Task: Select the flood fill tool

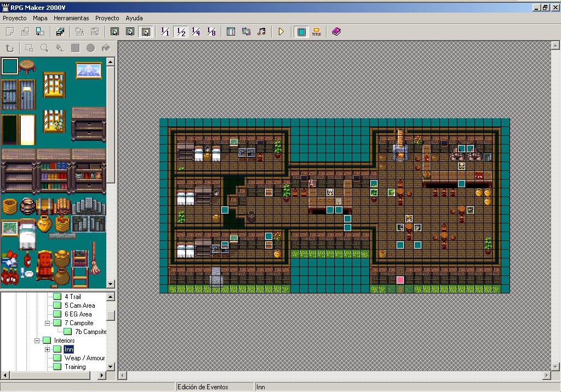Action: 106,48
